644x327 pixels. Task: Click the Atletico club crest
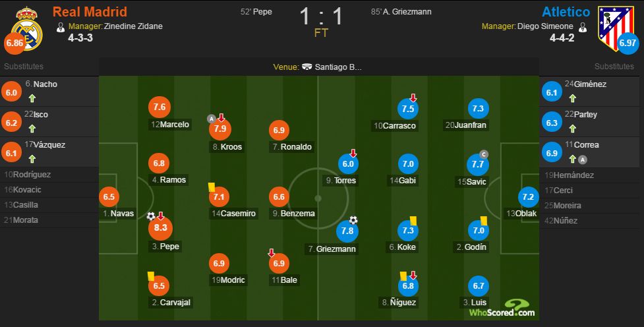[x=616, y=28]
